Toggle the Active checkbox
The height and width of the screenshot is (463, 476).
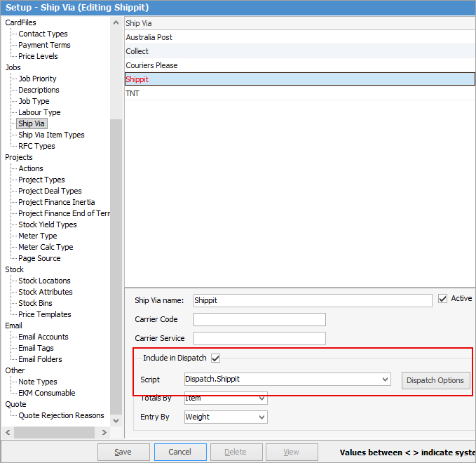442,299
